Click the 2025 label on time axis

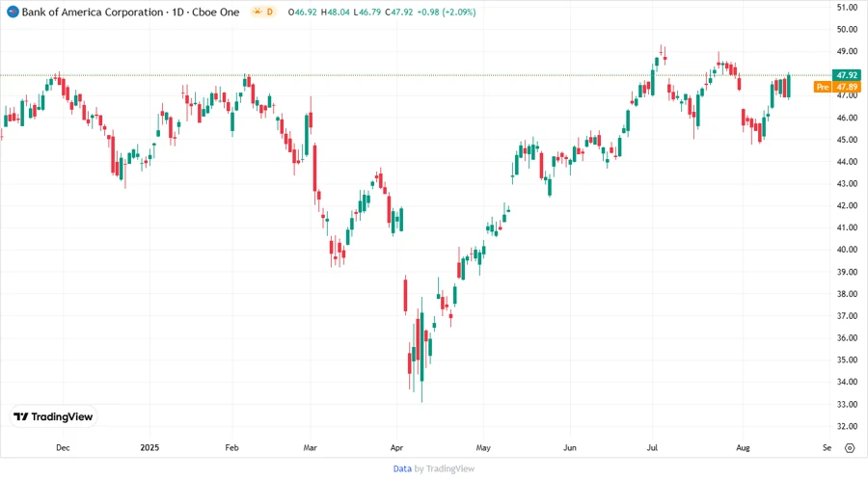tap(149, 448)
